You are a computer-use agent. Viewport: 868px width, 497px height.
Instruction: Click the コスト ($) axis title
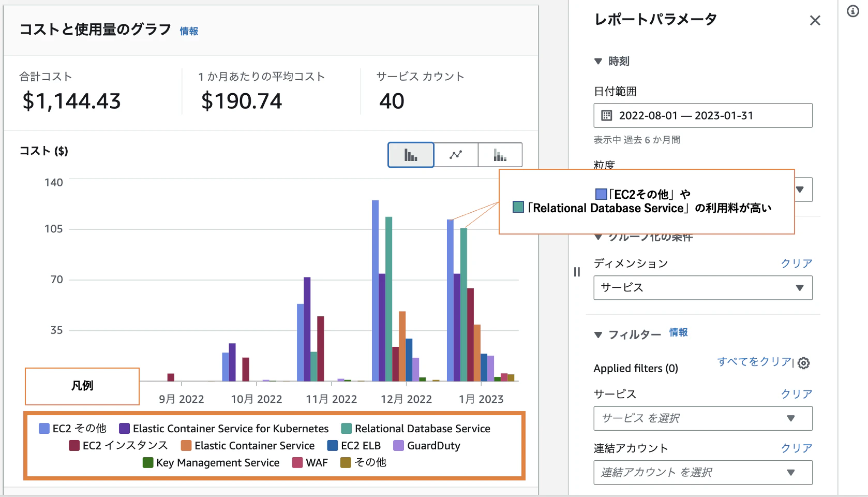44,151
